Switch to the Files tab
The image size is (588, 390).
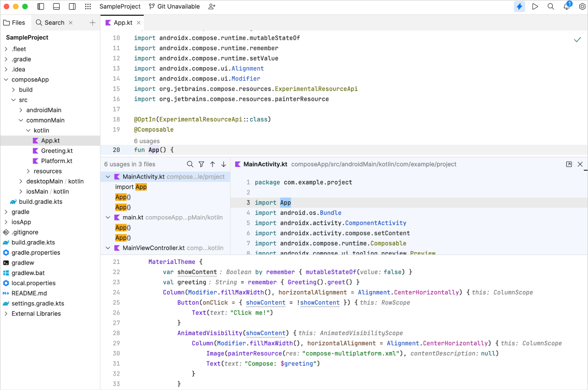14,23
